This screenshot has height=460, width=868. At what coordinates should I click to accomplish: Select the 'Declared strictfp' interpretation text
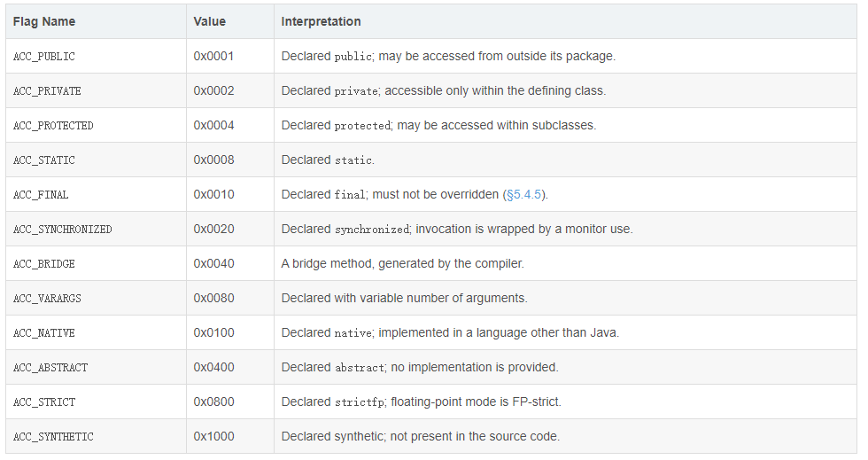point(333,402)
